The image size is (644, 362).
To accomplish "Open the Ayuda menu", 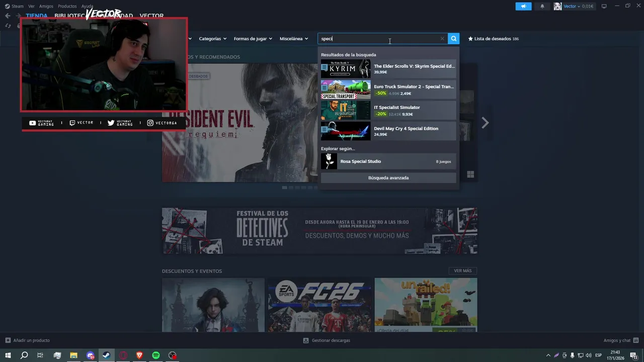I will pos(87,6).
